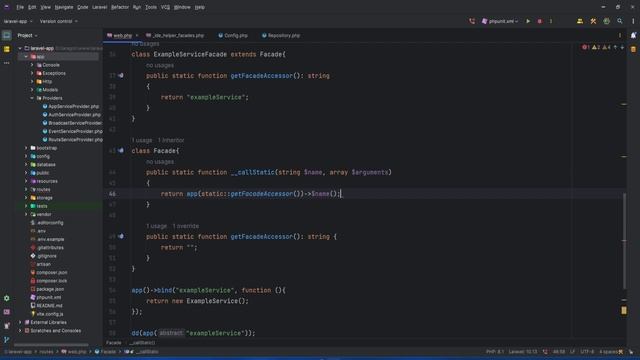640x360 pixels.
Task: Expand the bootstrap folder
Action: point(26,148)
